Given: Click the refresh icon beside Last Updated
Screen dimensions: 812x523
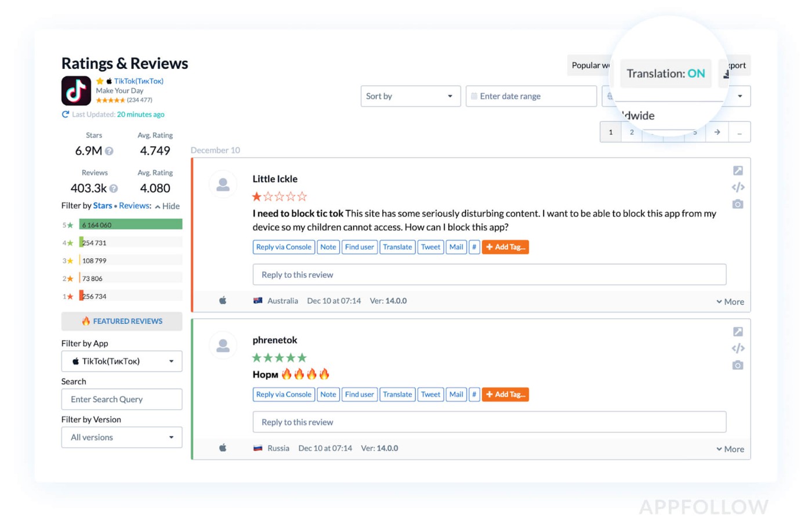Looking at the screenshot, I should 66,114.
